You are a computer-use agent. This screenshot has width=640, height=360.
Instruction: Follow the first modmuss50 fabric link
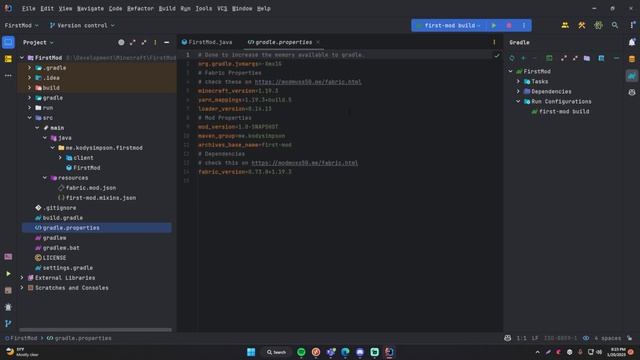coord(308,82)
